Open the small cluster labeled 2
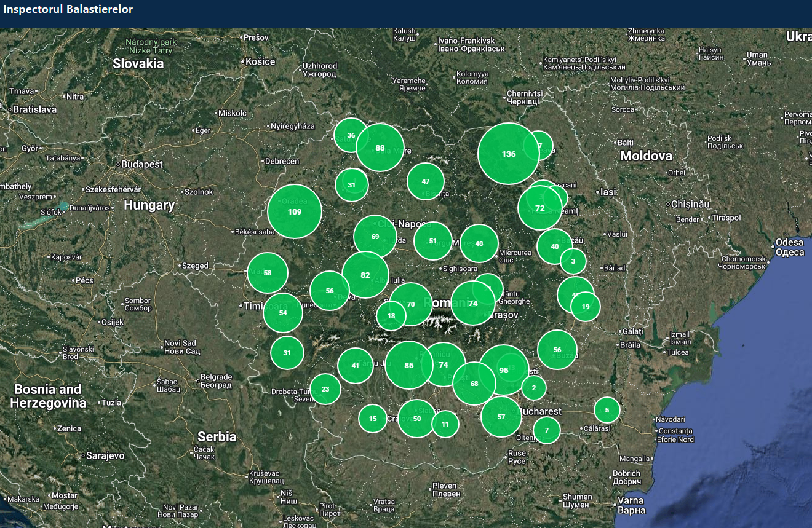Screen dimensions: 812x528 534,388
